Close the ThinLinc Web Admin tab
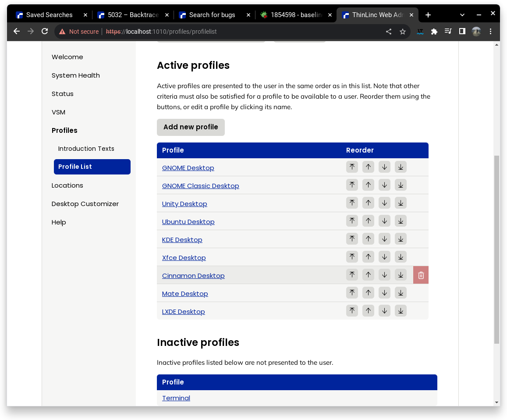Screen dimensions: 507x420 pos(411,15)
